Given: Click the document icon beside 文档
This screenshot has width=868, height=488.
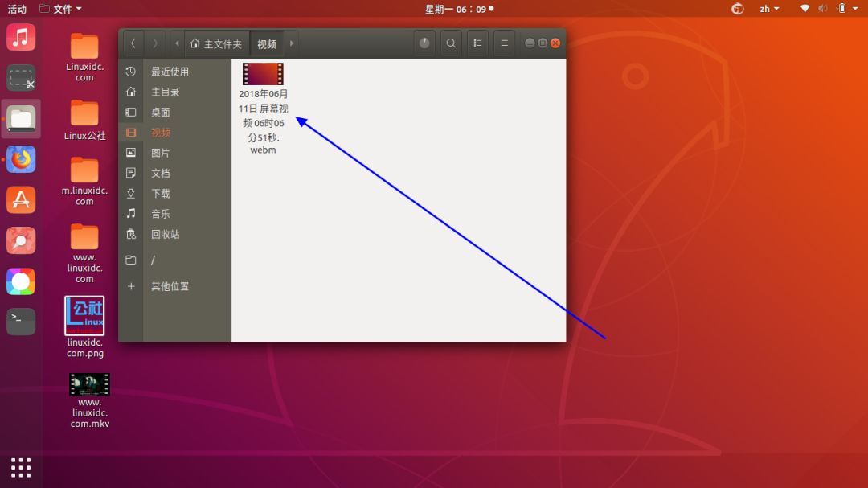Looking at the screenshot, I should [x=131, y=174].
